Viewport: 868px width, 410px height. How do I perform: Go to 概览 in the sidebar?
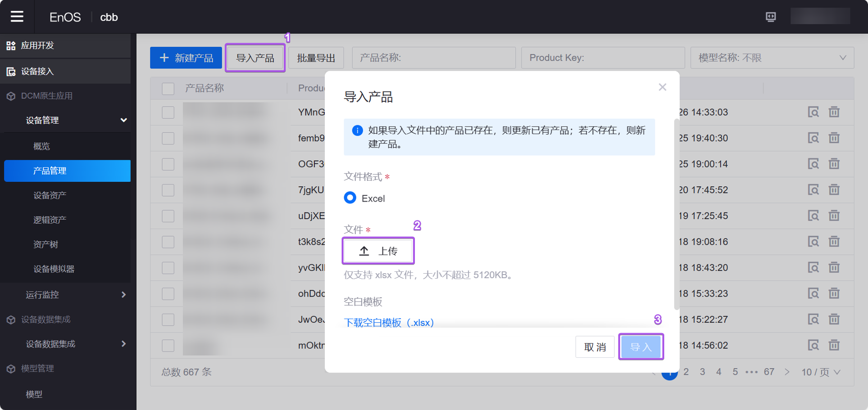coord(41,146)
